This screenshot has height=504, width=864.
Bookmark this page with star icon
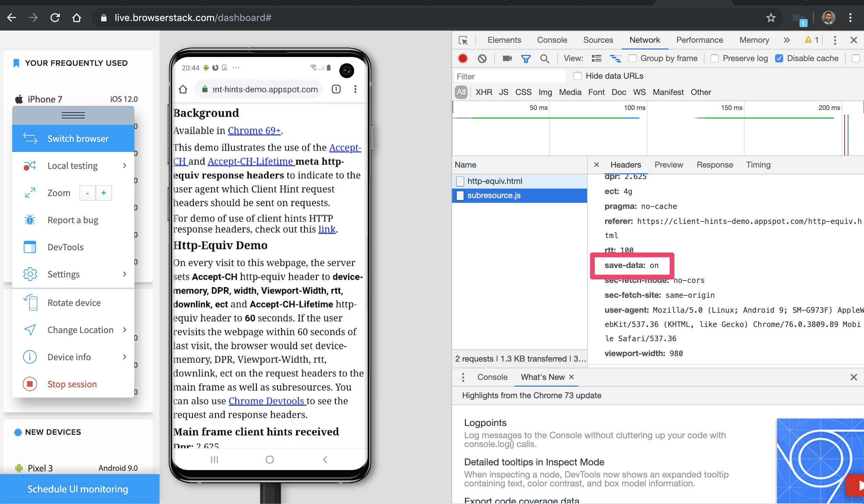pos(770,18)
